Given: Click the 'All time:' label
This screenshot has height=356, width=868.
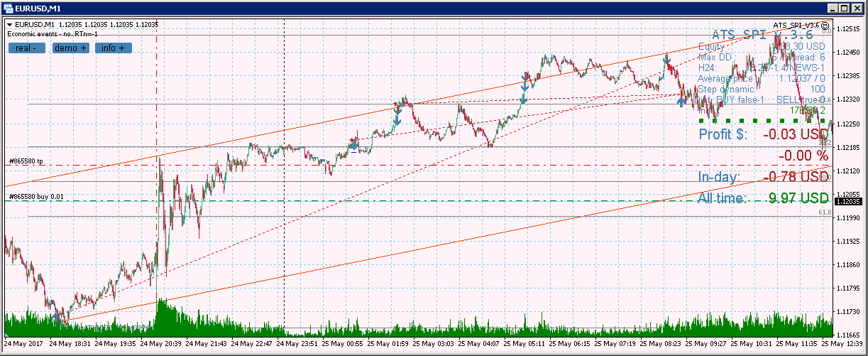Looking at the screenshot, I should (x=722, y=198).
